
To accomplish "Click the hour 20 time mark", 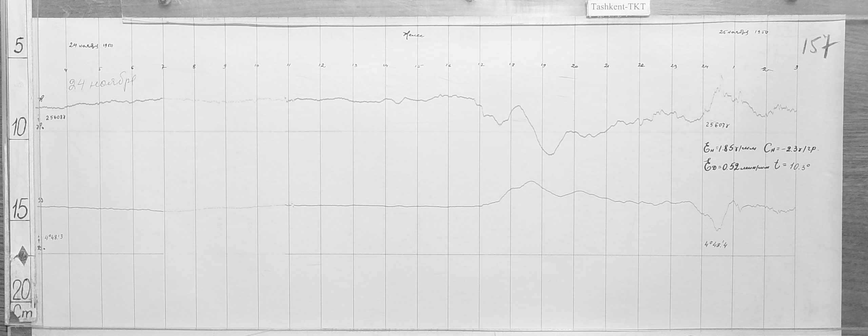I will click(x=574, y=66).
